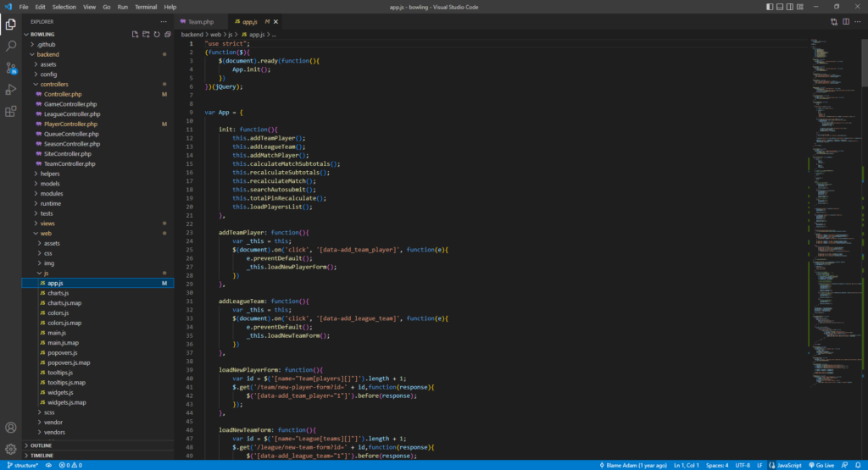Click the vertical scrollbar slider in the editor
This screenshot has width=868, height=470.
(865, 63)
